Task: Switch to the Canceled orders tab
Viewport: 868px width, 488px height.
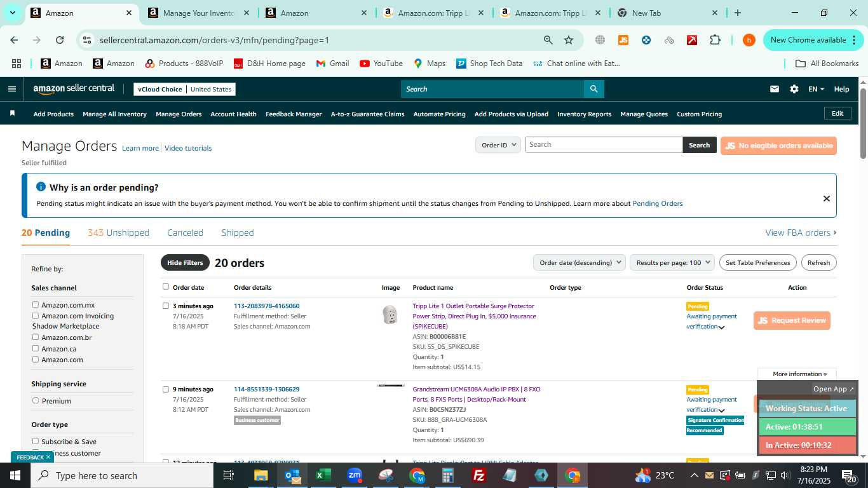Action: click(x=185, y=233)
